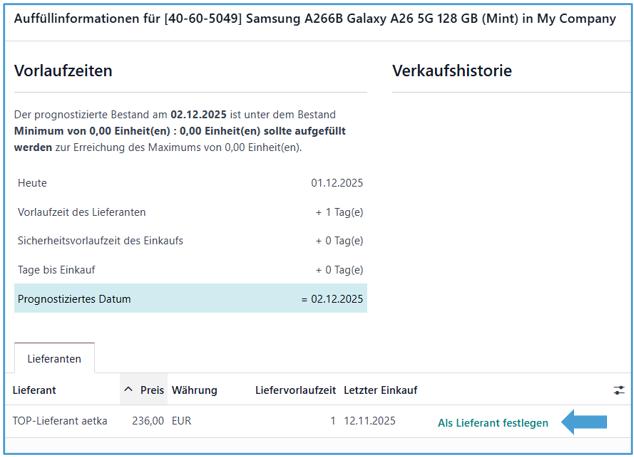Viewport: 634px width, 457px height.
Task: Open the column options adjust icon
Action: click(x=618, y=390)
